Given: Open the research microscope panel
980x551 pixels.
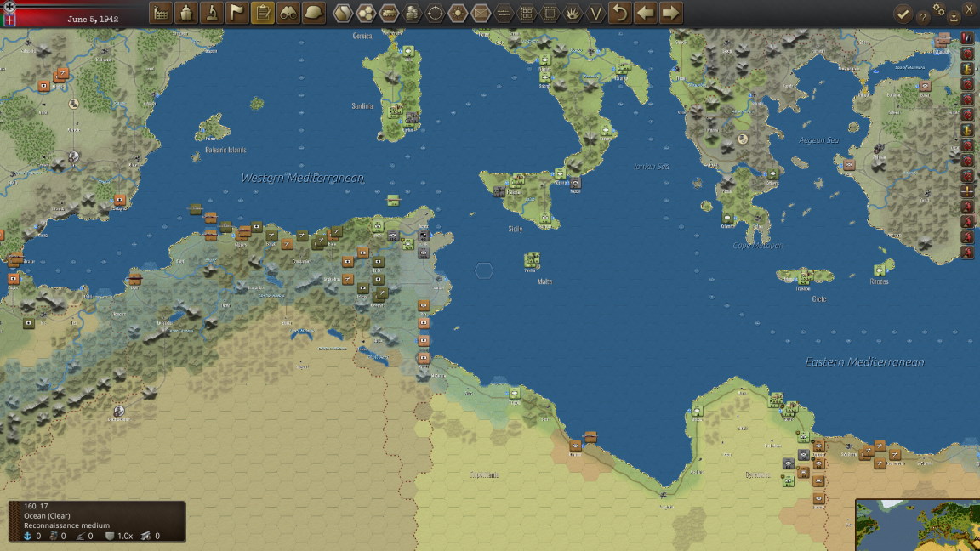Looking at the screenshot, I should (x=212, y=13).
